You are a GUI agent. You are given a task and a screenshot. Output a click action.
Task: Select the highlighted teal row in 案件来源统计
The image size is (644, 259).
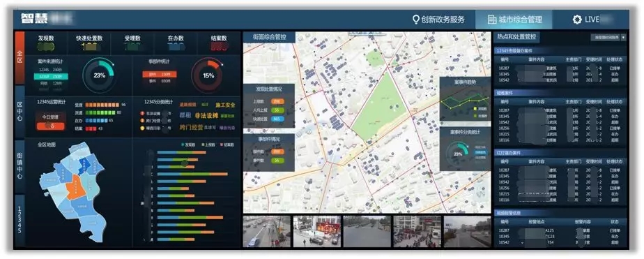[51, 77]
